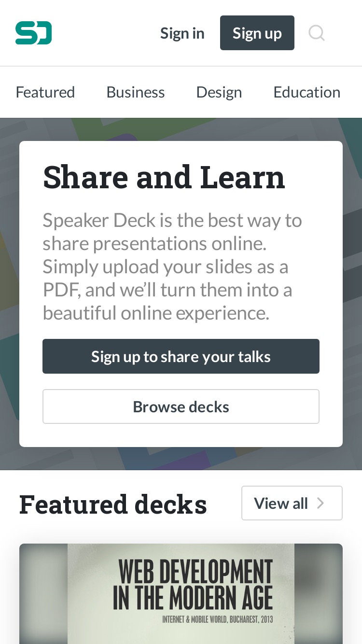Click Sign up to share your talks

[181, 356]
